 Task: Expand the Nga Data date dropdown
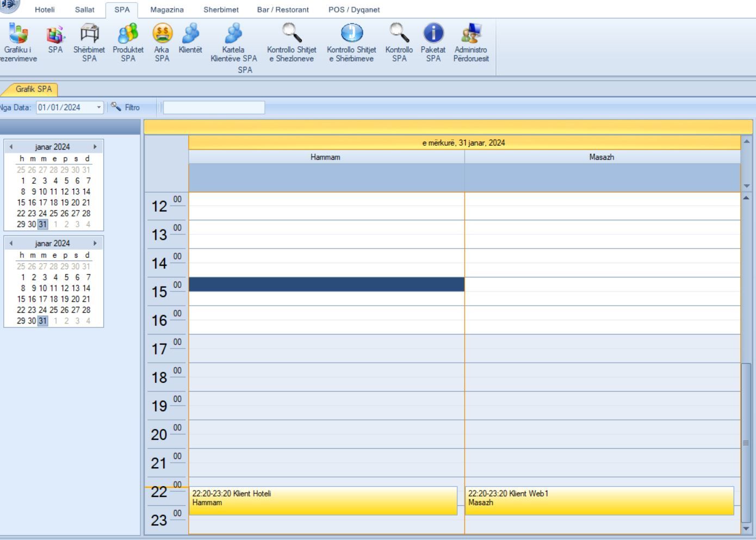click(99, 108)
